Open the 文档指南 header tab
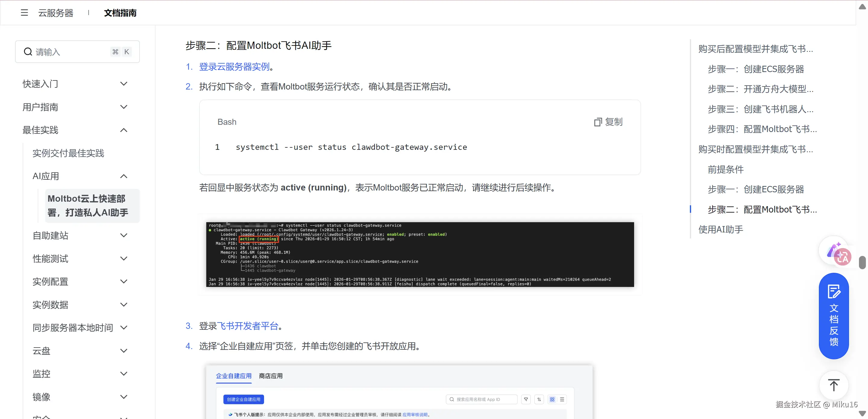The width and height of the screenshot is (868, 419). (x=120, y=13)
